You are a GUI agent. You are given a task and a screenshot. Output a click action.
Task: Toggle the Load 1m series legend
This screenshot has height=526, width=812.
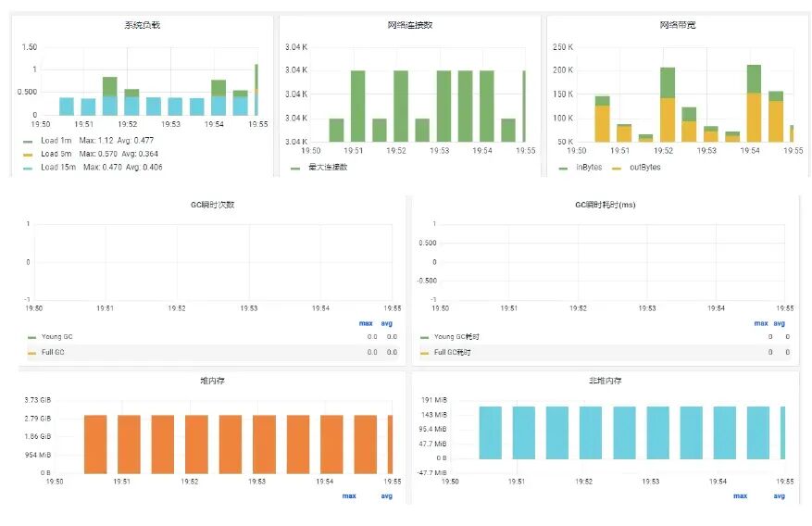point(56,141)
